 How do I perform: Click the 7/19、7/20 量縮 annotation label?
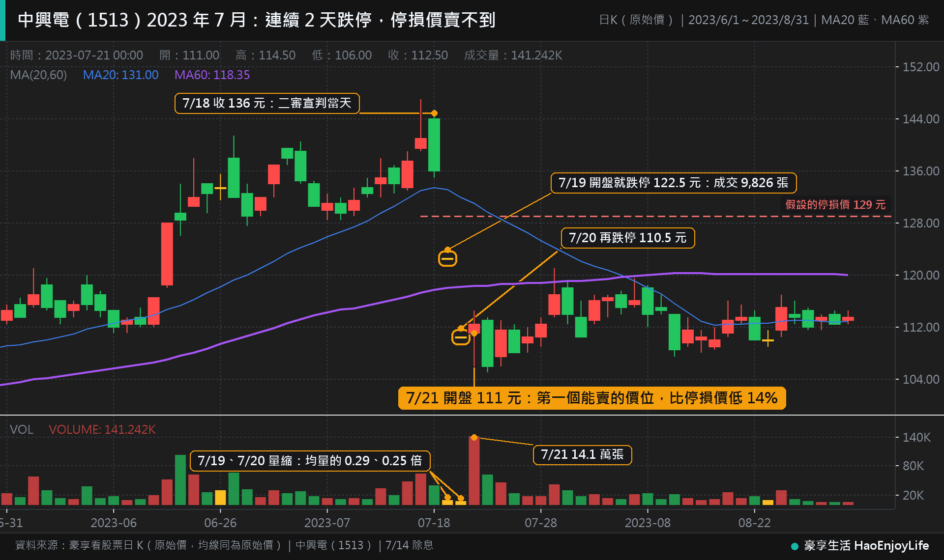point(310,461)
